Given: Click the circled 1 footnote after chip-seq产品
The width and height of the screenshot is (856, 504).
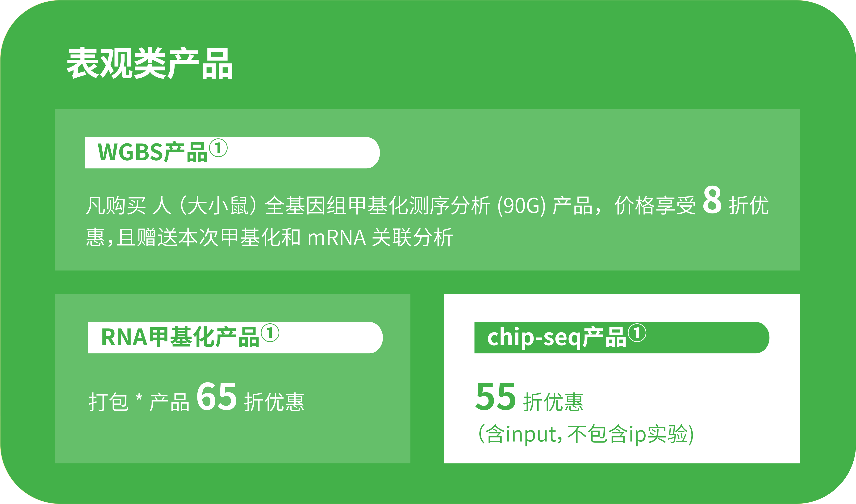Looking at the screenshot, I should (x=637, y=333).
